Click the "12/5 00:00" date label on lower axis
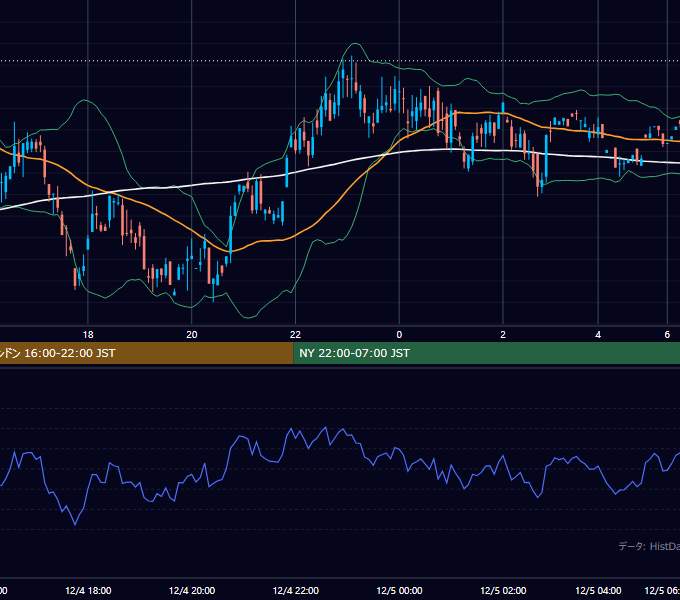Viewport: 680px width, 600px height. pos(399,590)
